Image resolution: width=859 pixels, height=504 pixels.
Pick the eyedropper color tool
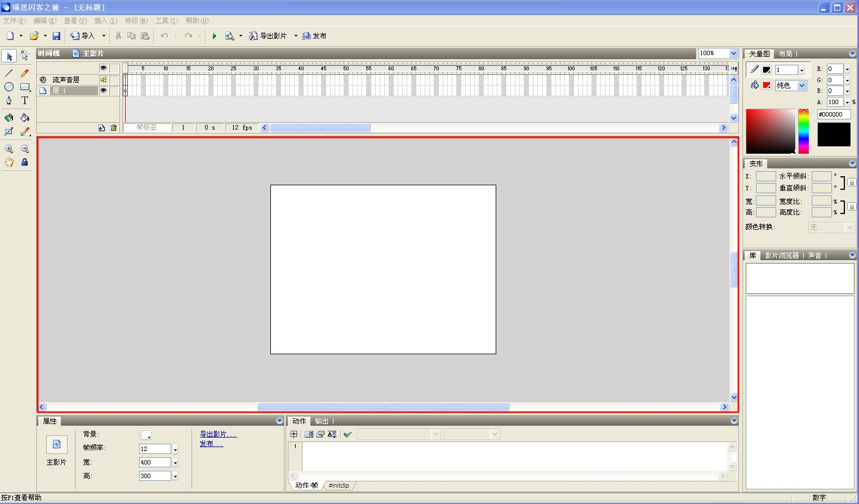(x=25, y=132)
